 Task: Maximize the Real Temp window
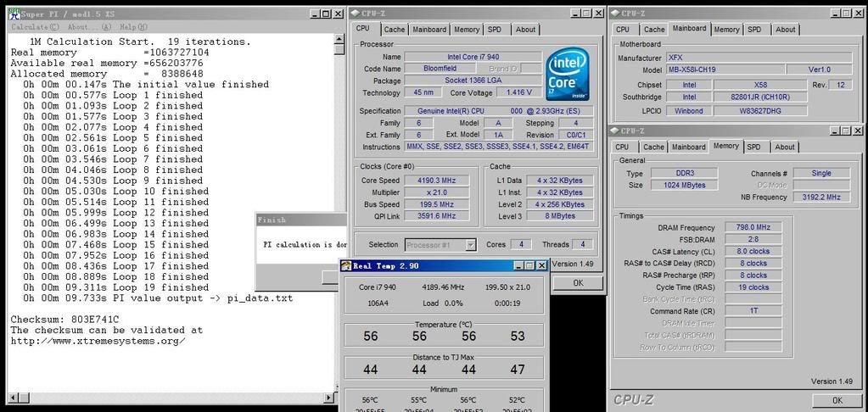(530, 266)
